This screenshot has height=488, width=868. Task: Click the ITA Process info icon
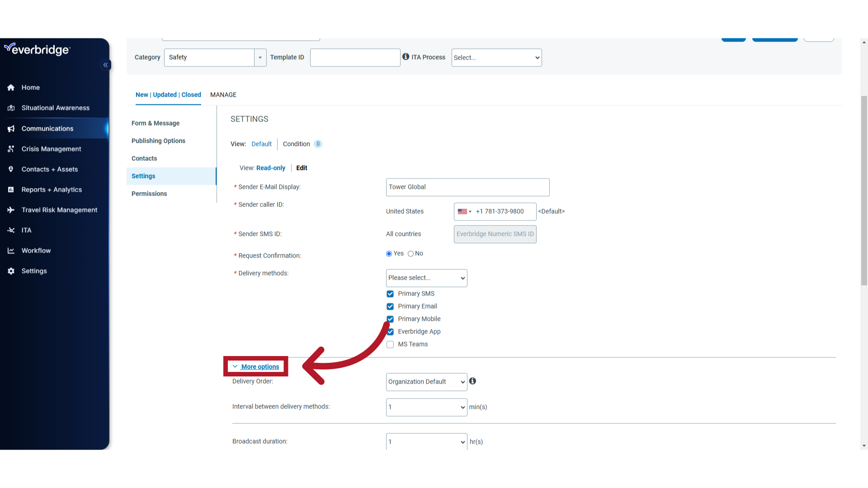coord(406,57)
